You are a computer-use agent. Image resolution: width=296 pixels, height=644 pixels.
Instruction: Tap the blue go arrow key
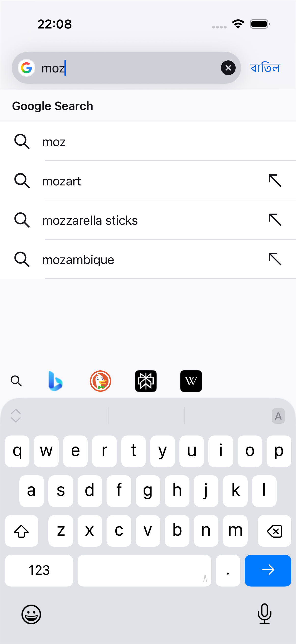pyautogui.click(x=268, y=571)
